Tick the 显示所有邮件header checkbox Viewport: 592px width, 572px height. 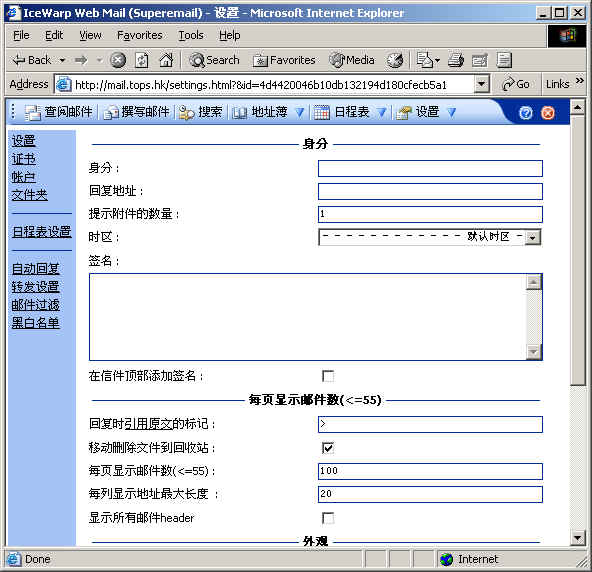tap(328, 518)
